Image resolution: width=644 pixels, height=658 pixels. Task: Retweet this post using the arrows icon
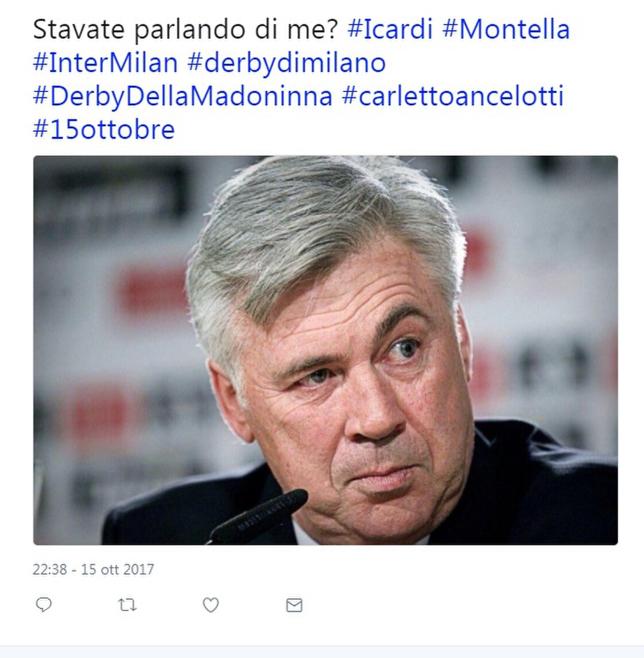point(127,605)
